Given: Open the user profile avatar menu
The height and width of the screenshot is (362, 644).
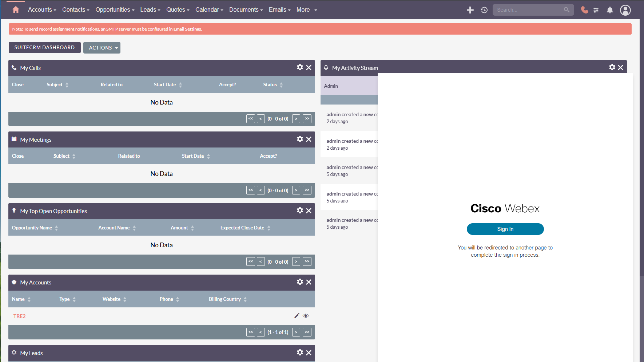Looking at the screenshot, I should [625, 10].
